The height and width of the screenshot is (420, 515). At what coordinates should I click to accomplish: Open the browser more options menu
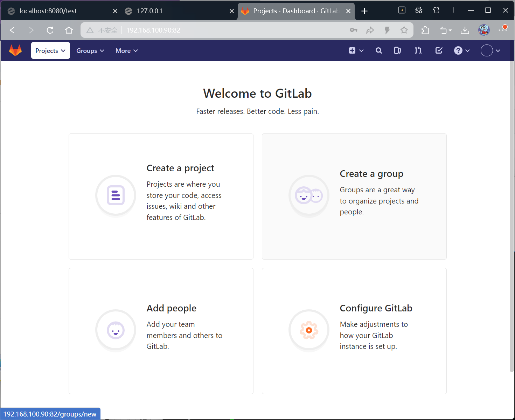pyautogui.click(x=503, y=29)
